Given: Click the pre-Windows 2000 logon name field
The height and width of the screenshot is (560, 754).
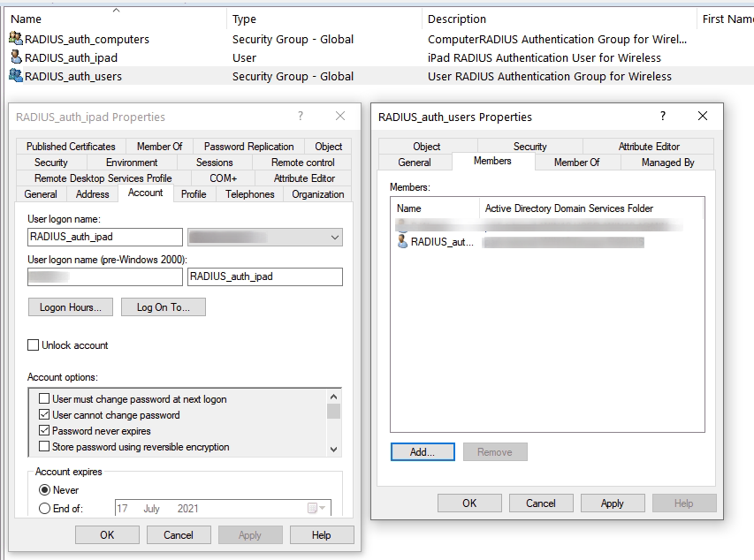Looking at the screenshot, I should [265, 276].
